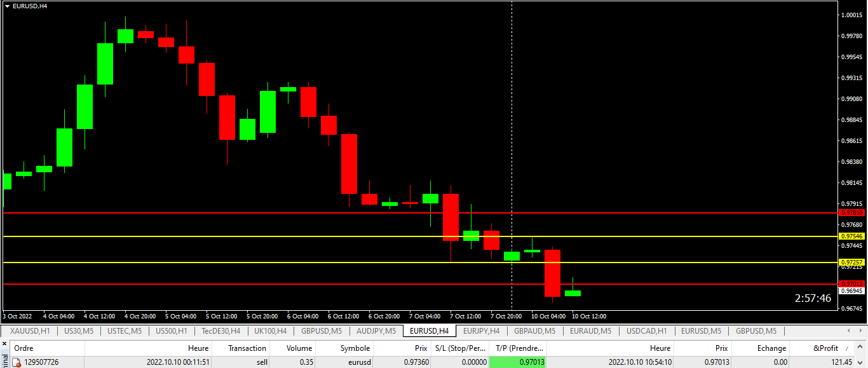Viewport: 868px width, 368px height.
Task: Click the order icon beside 129507726
Action: click(x=17, y=362)
